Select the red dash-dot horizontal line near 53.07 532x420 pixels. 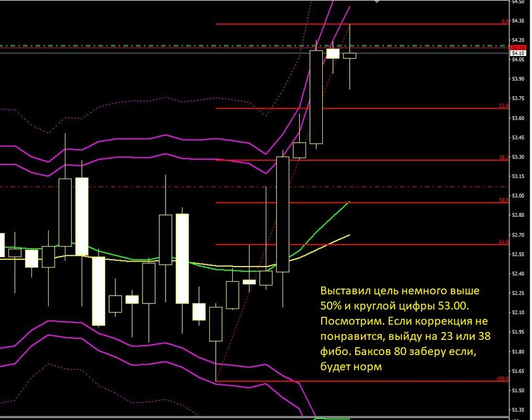click(255, 186)
